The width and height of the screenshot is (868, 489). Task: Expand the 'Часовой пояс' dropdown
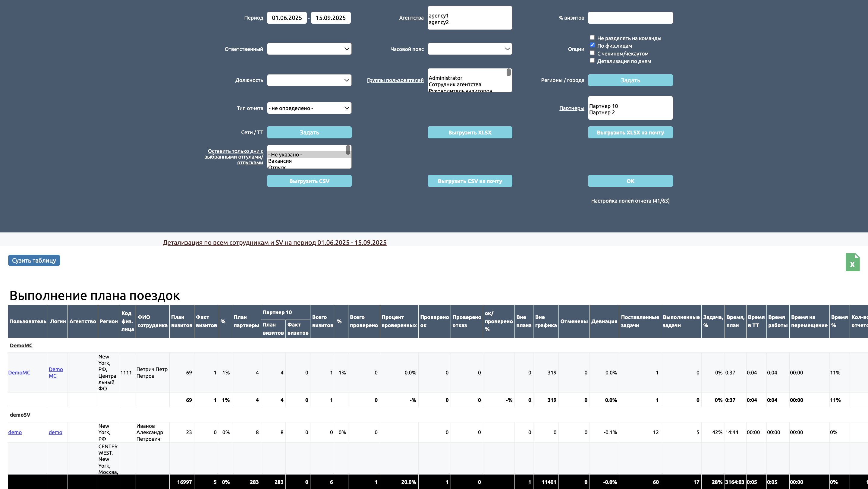(x=469, y=49)
